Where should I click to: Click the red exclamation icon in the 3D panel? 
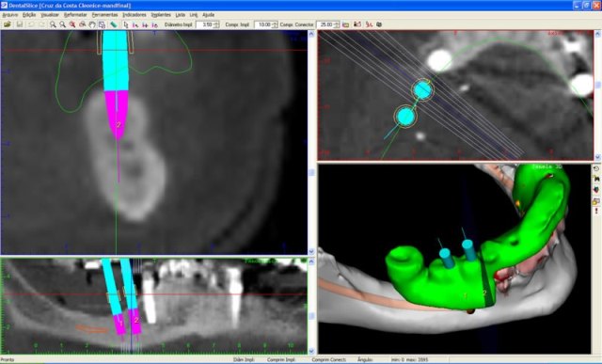tap(595, 211)
